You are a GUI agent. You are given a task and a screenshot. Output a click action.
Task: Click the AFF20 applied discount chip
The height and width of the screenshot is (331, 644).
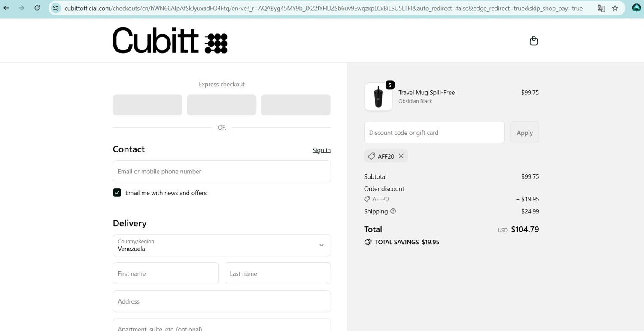tap(386, 156)
